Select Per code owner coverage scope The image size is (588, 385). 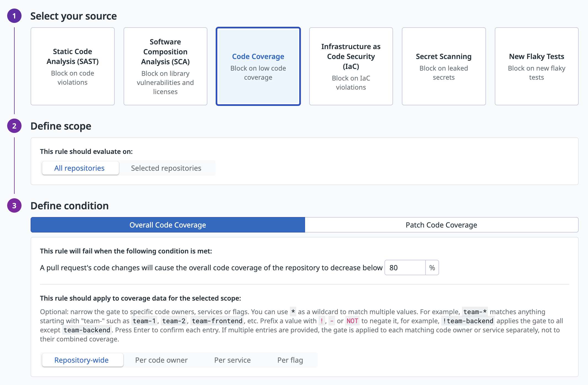pyautogui.click(x=161, y=360)
